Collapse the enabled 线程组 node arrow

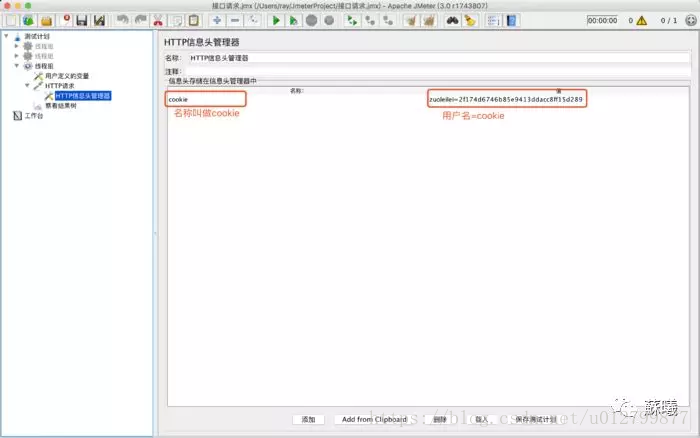tap(17, 66)
